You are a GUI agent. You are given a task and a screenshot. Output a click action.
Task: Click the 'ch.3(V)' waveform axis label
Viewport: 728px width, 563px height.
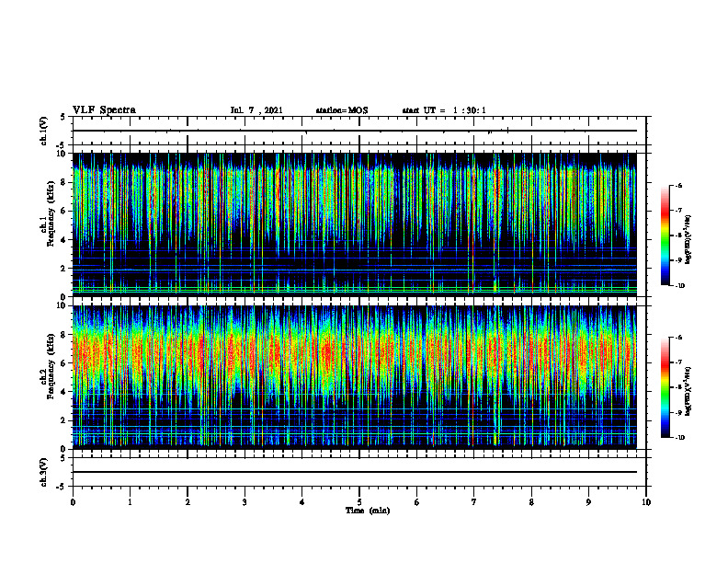(x=44, y=472)
